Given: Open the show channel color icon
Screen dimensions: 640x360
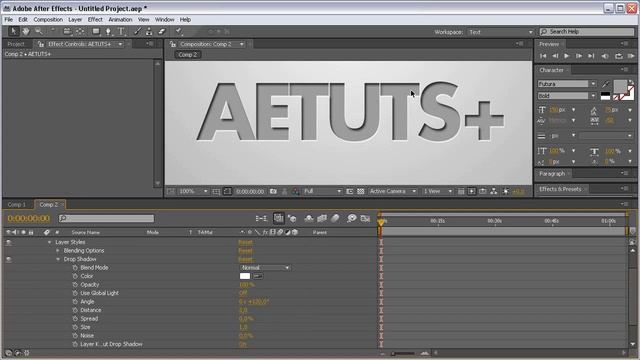Looking at the screenshot, I should tap(295, 191).
